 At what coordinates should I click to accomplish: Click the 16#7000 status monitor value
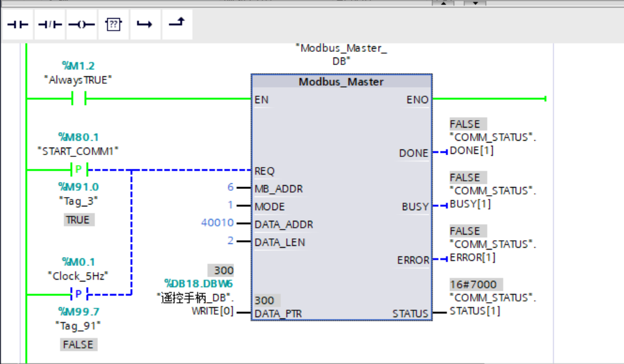click(476, 285)
